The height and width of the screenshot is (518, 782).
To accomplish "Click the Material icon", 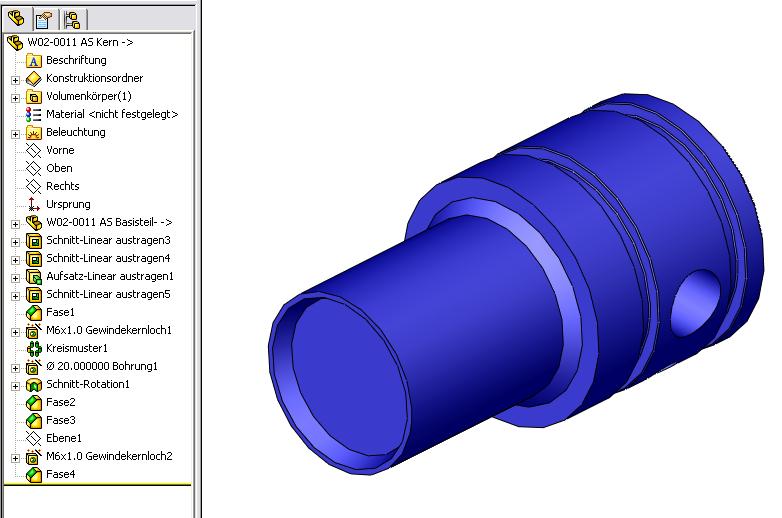I will coord(33,115).
